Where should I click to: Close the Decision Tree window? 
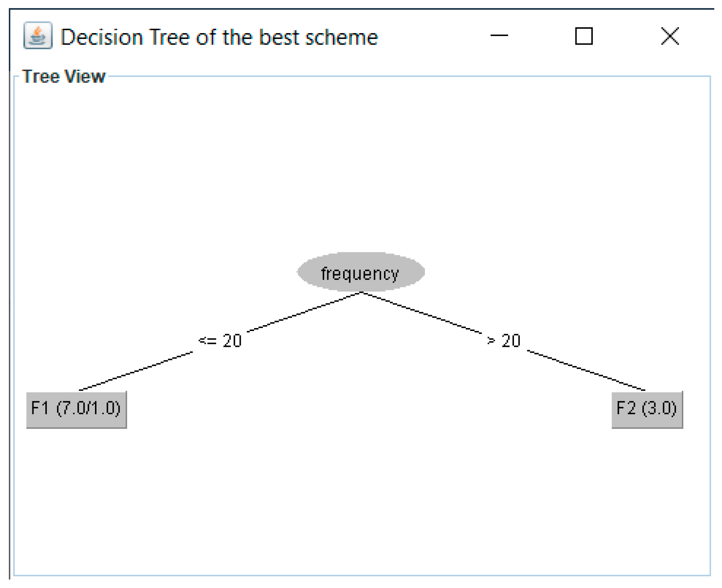coord(670,36)
